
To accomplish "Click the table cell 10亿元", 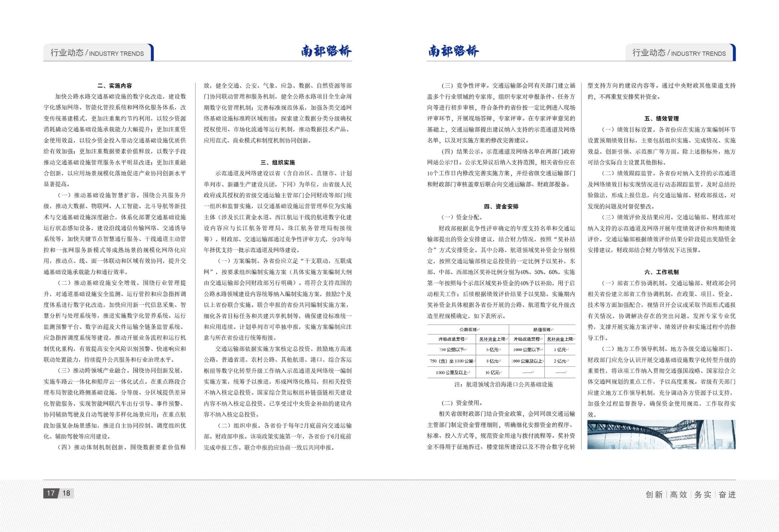I will click(x=492, y=373).
